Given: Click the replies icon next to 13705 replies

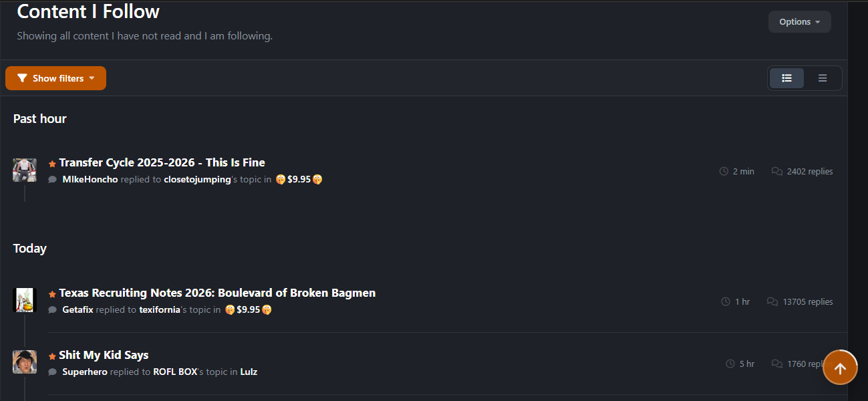Looking at the screenshot, I should tap(772, 302).
